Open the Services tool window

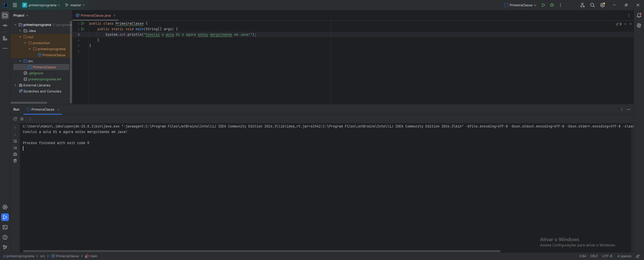5,207
